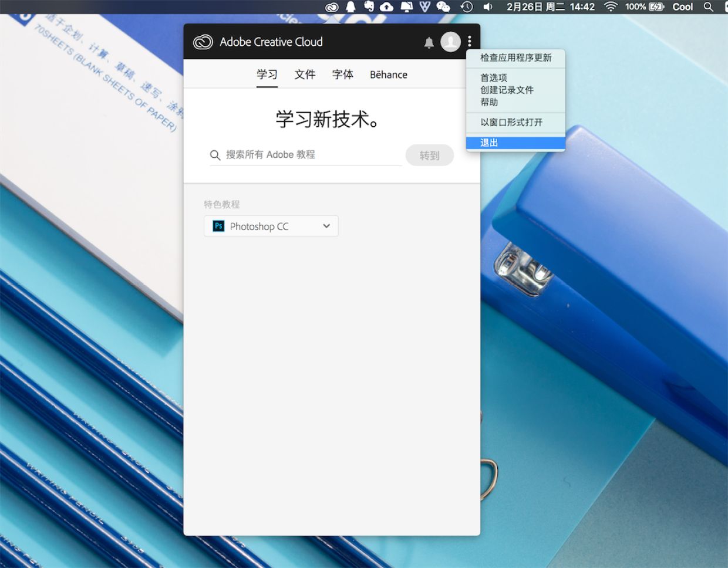Click the user profile avatar

pyautogui.click(x=451, y=42)
